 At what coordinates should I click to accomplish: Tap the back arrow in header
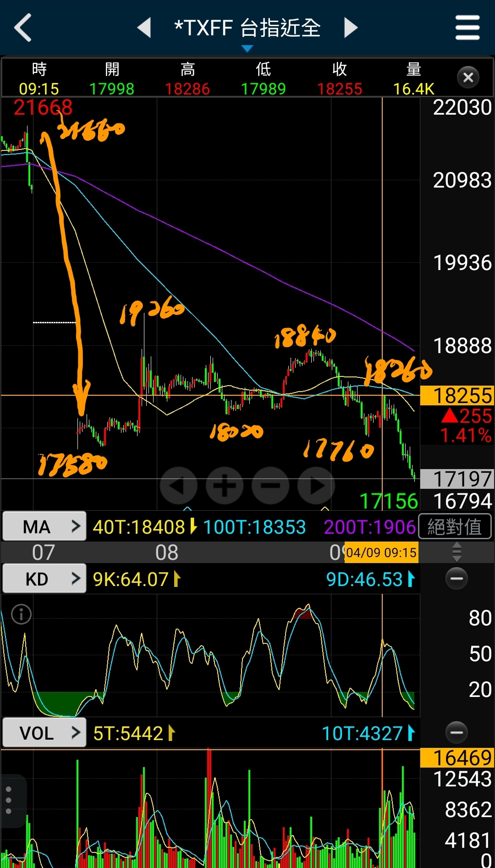(x=23, y=28)
